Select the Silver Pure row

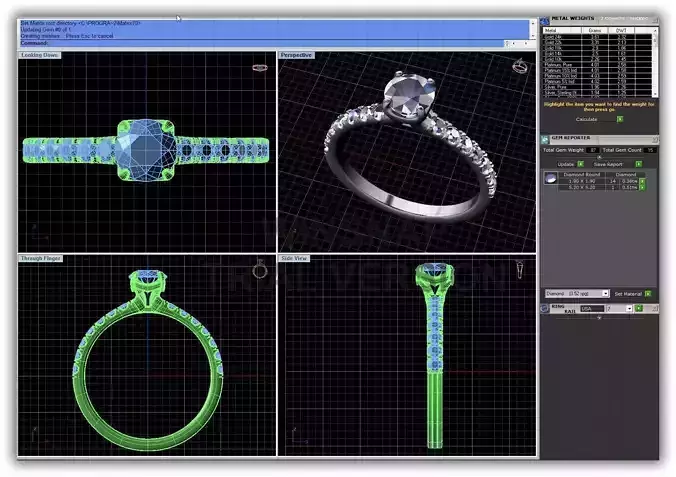(x=597, y=87)
